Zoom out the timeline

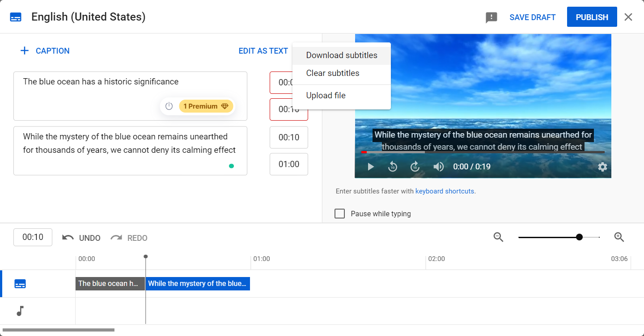point(499,237)
